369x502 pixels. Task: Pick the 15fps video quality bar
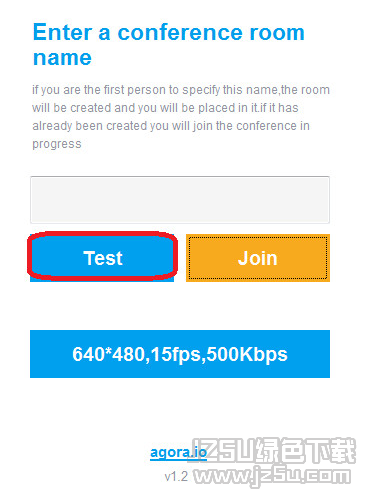(x=180, y=354)
